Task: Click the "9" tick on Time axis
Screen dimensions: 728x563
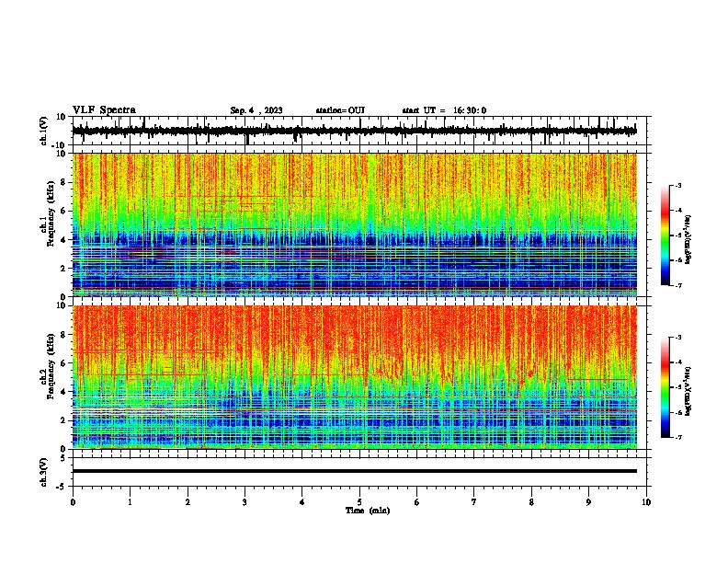Action: pyautogui.click(x=588, y=502)
